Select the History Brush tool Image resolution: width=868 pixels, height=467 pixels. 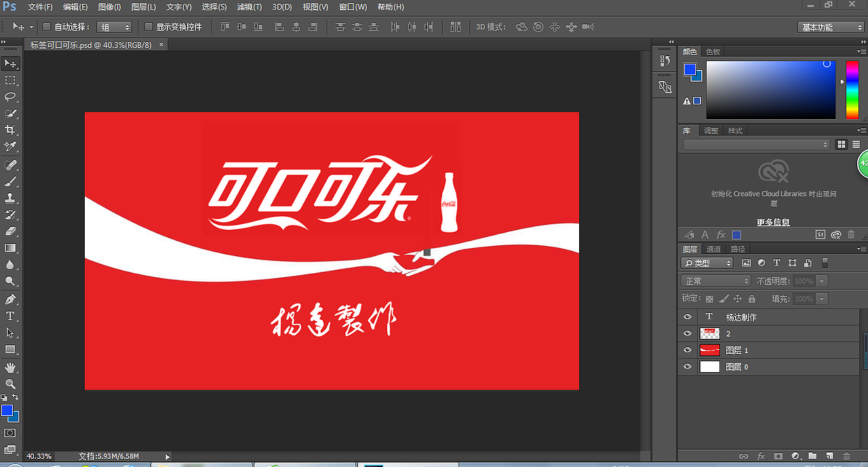[10, 215]
